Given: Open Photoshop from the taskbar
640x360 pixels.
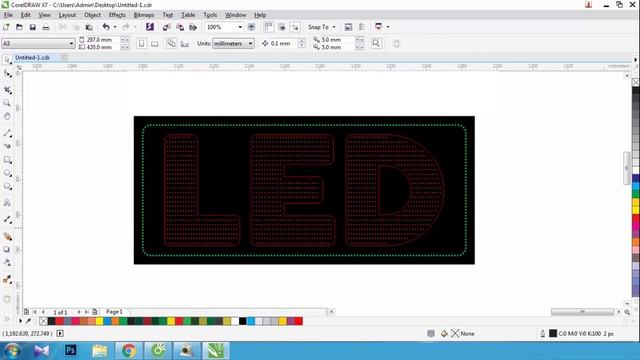Looking at the screenshot, I should [x=71, y=350].
